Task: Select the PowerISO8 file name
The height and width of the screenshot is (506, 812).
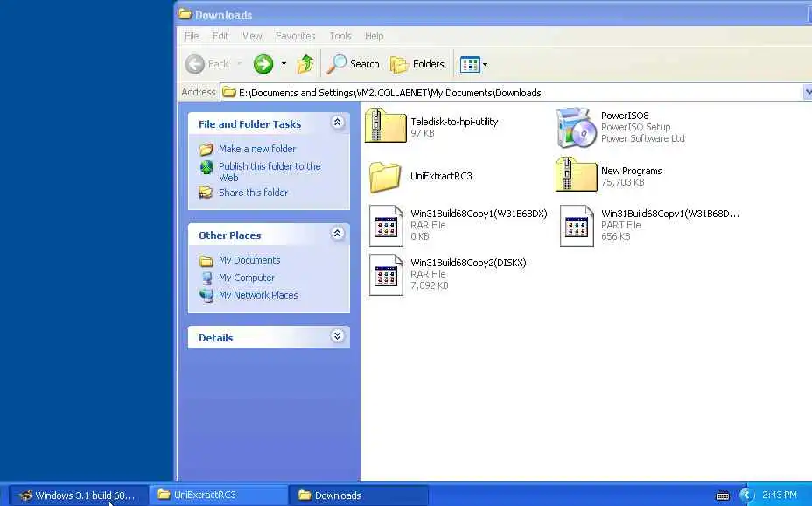Action: click(625, 116)
